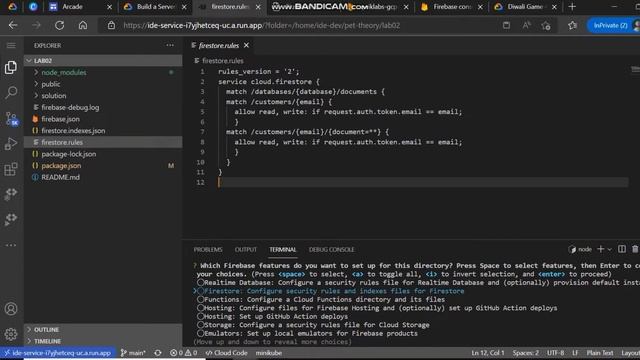Click main branch in status bar

(x=133, y=353)
